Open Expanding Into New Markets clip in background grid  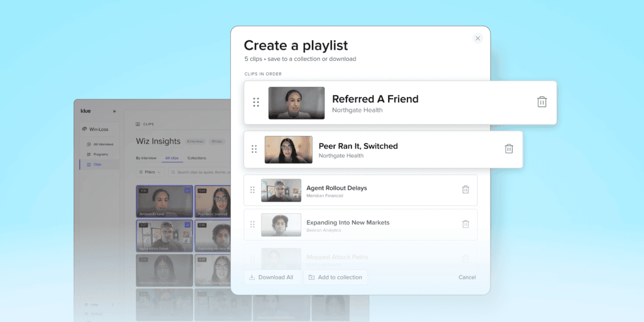(213, 236)
